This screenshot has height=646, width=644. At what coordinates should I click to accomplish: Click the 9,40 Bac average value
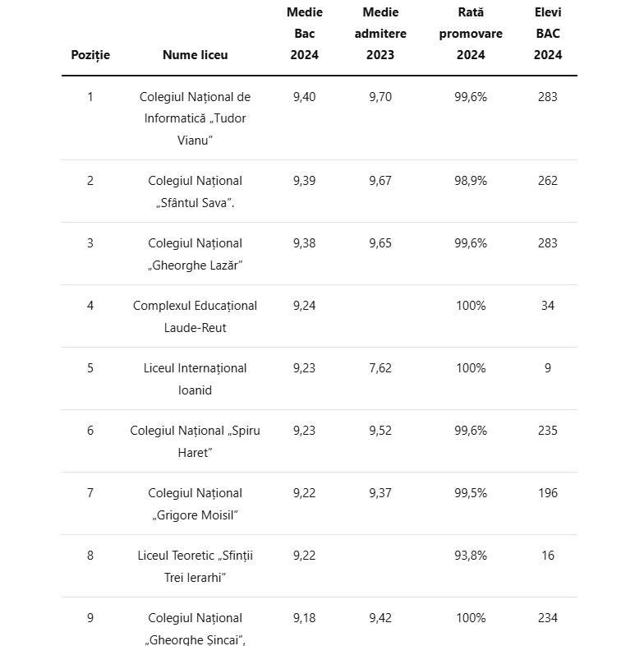(304, 97)
